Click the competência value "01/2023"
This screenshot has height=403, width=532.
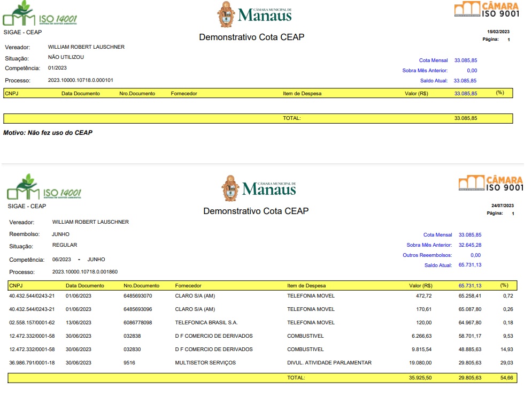point(57,68)
